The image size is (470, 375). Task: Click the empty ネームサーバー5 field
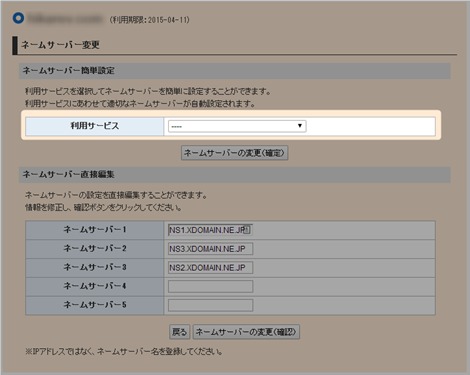(210, 305)
